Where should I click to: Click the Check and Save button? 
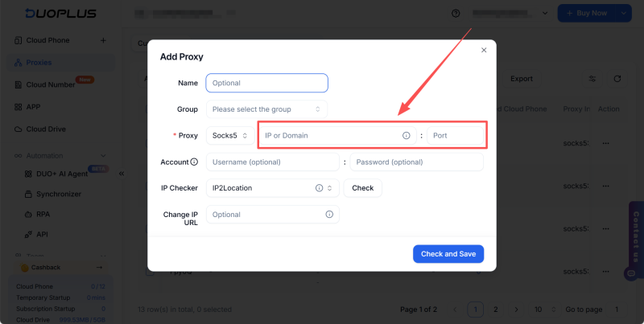448,254
